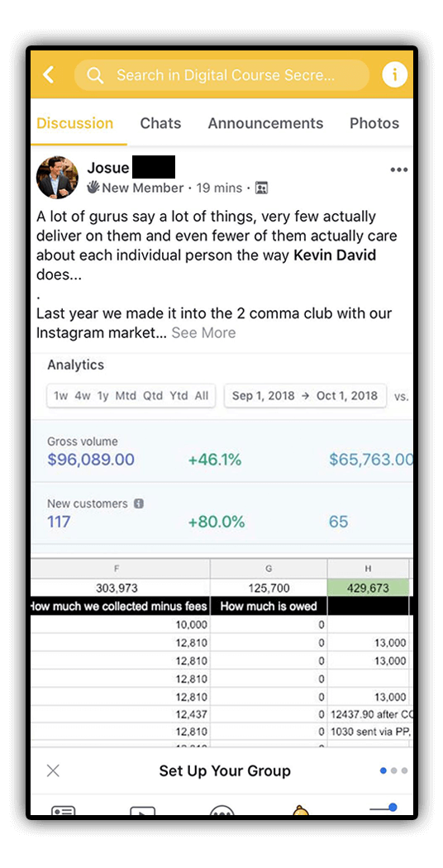The image size is (443, 868).
Task: Tap the back arrow icon
Action: click(48, 74)
